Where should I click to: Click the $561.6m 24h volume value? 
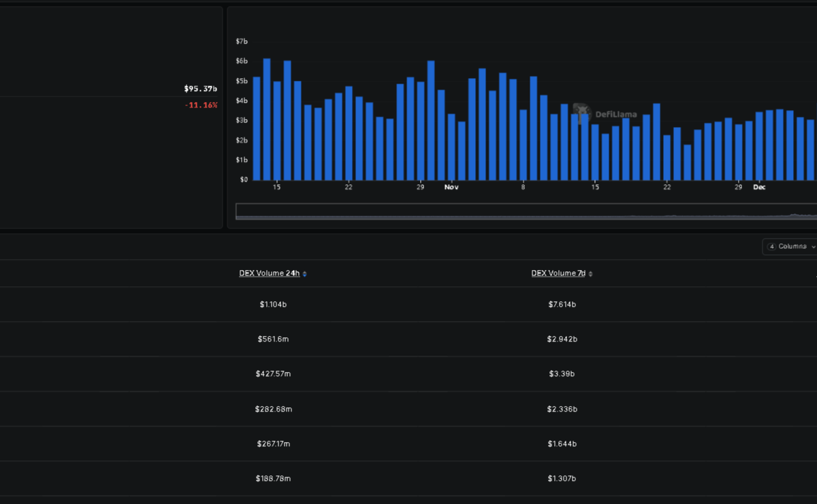click(273, 339)
